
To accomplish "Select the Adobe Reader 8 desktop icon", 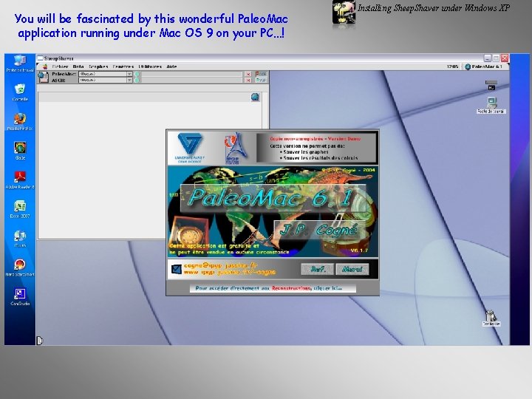I will click(x=20, y=180).
